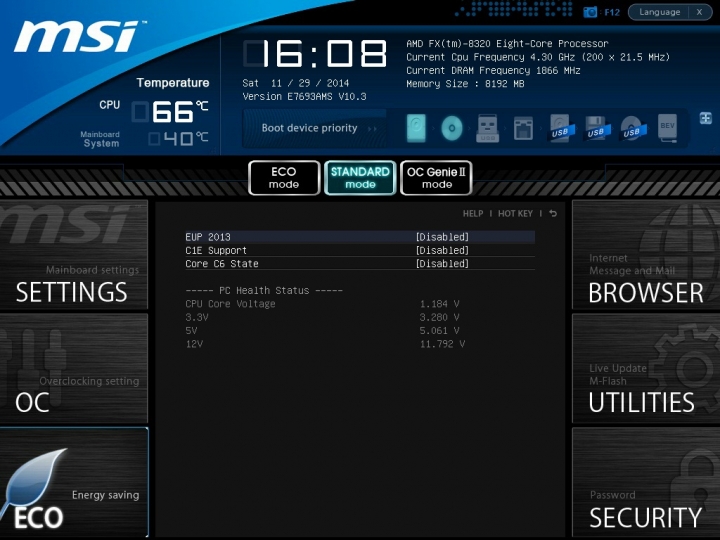Viewport: 720px width, 540px height.
Task: Open the BROWSER panel
Action: click(646, 255)
